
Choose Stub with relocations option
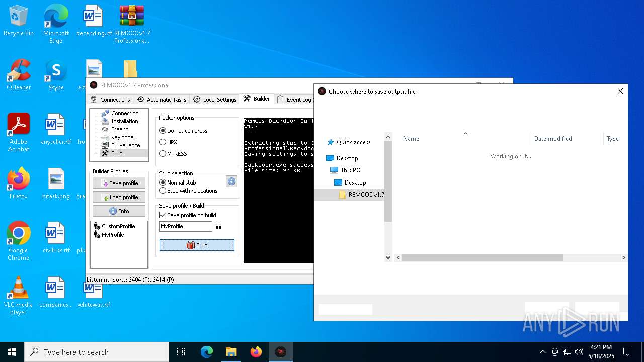coord(189,191)
